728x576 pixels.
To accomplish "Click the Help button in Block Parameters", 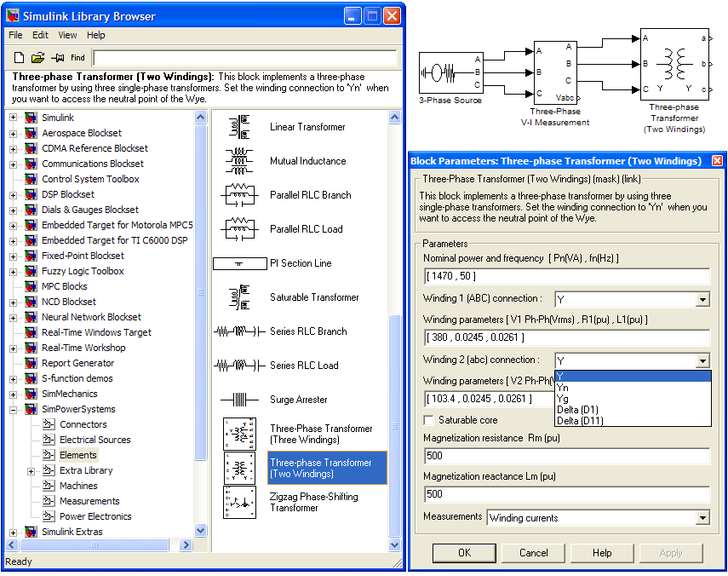I will (x=602, y=553).
